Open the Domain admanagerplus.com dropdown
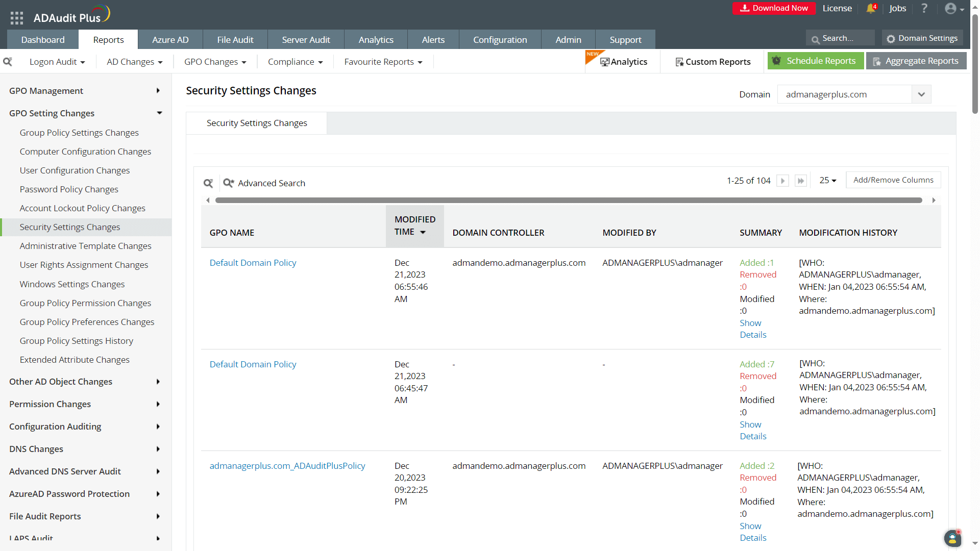 tap(854, 94)
